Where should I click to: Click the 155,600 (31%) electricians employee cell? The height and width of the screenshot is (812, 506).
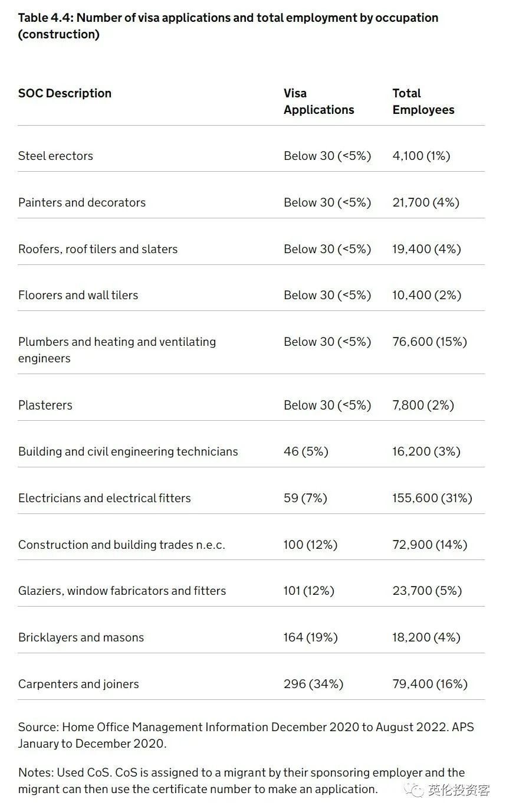tap(432, 498)
